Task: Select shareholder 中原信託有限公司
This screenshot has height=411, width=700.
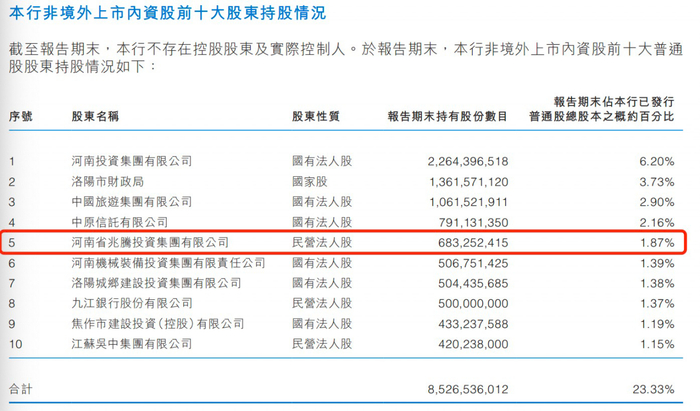Action: click(120, 222)
